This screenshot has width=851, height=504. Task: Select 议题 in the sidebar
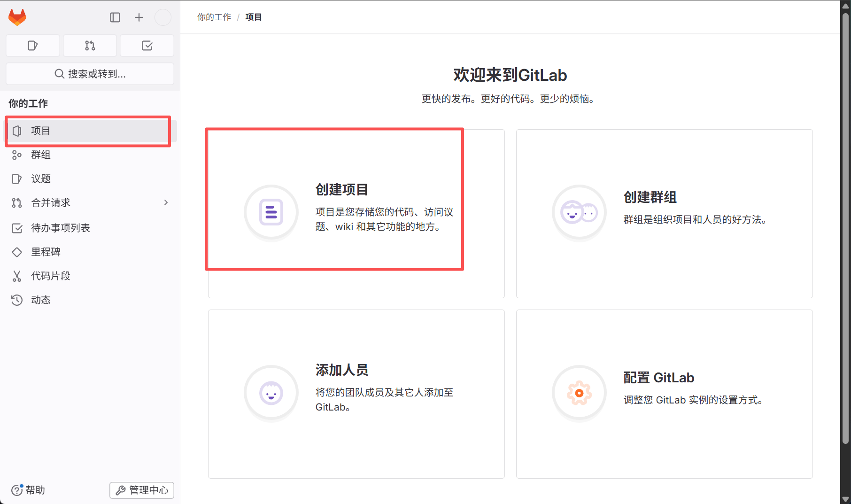click(x=91, y=178)
